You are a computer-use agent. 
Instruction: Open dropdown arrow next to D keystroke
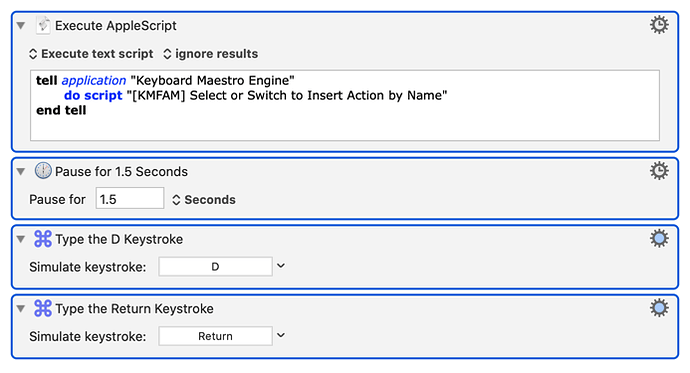pyautogui.click(x=281, y=266)
